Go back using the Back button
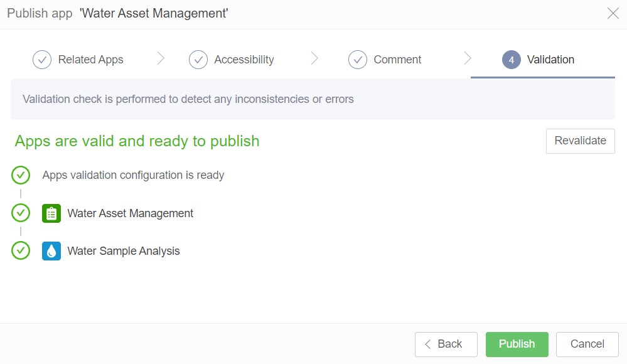Image resolution: width=627 pixels, height=364 pixels. (446, 344)
